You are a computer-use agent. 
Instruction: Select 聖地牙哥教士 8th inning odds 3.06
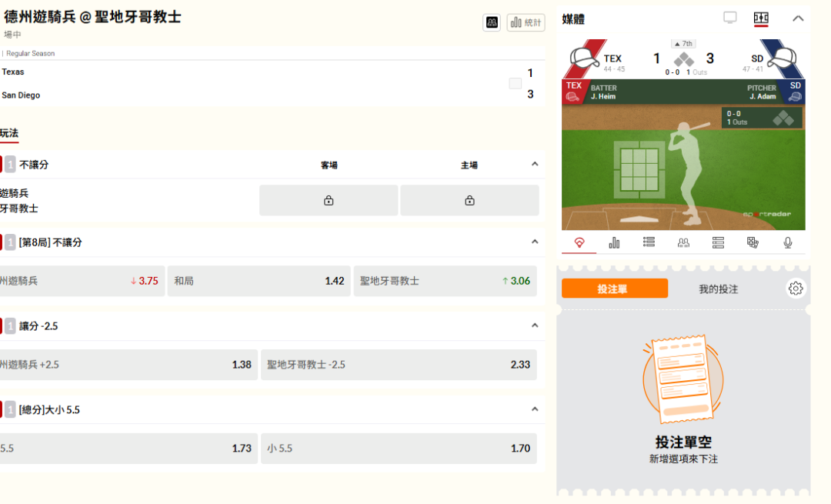click(x=446, y=281)
